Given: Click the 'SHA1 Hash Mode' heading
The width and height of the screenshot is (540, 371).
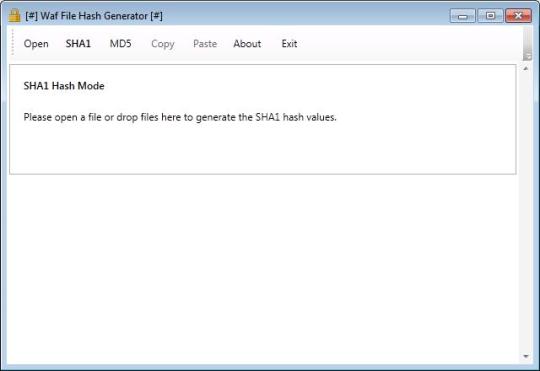Looking at the screenshot, I should coord(64,86).
